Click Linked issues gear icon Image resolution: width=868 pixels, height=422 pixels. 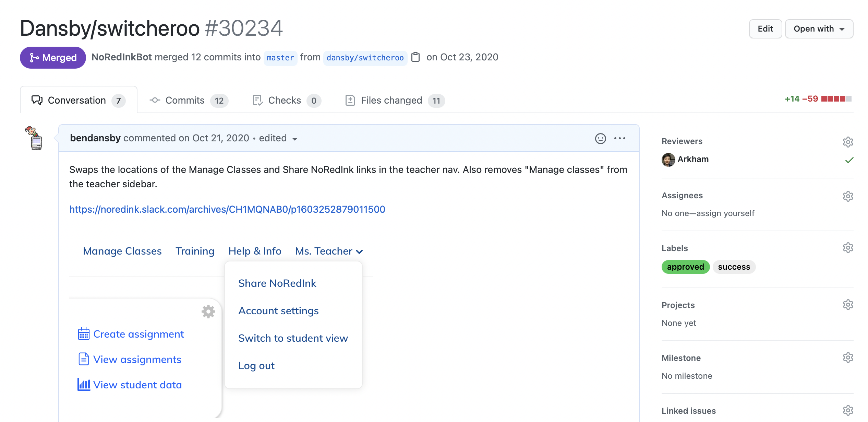coord(848,410)
